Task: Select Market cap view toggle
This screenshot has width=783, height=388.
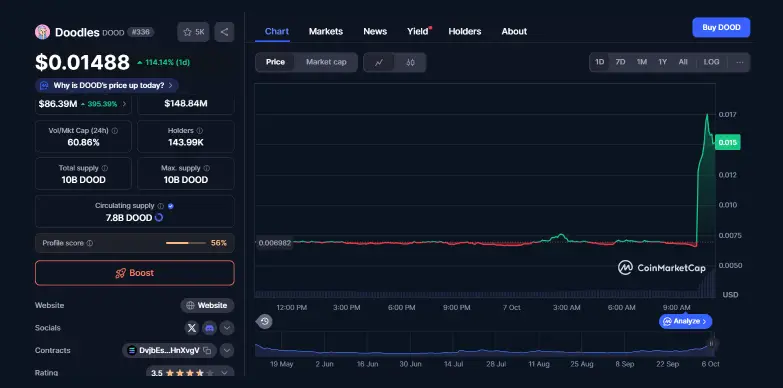Action: [326, 62]
